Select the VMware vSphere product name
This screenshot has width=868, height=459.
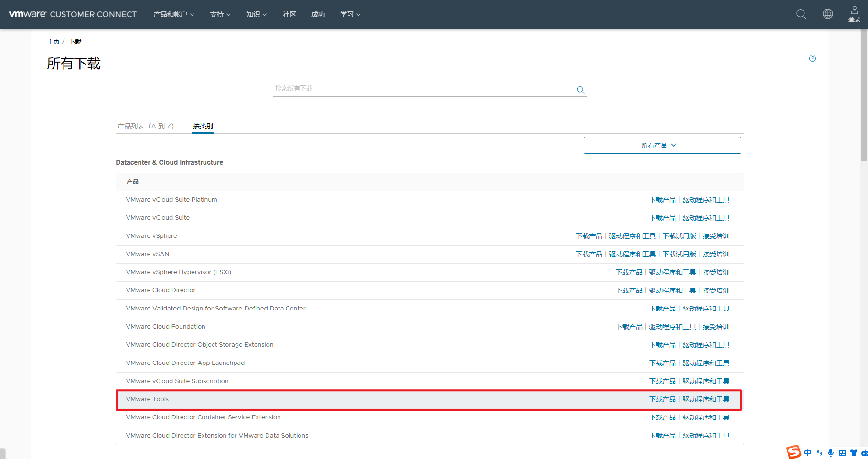click(151, 236)
